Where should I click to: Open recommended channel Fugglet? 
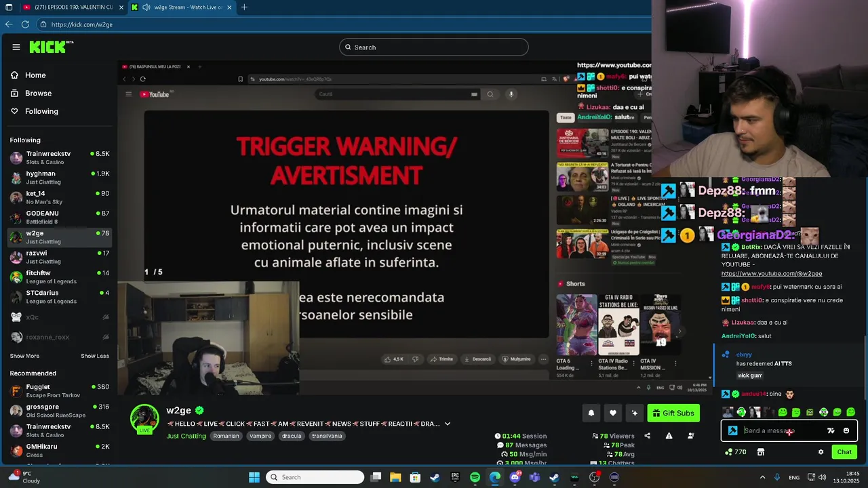(60, 390)
